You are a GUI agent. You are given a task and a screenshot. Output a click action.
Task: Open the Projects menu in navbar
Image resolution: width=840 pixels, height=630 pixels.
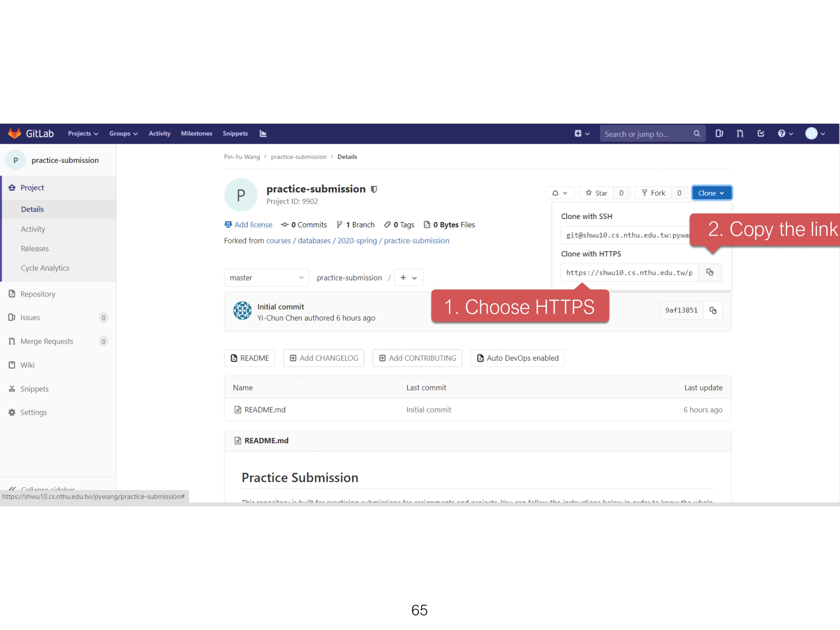pyautogui.click(x=83, y=133)
